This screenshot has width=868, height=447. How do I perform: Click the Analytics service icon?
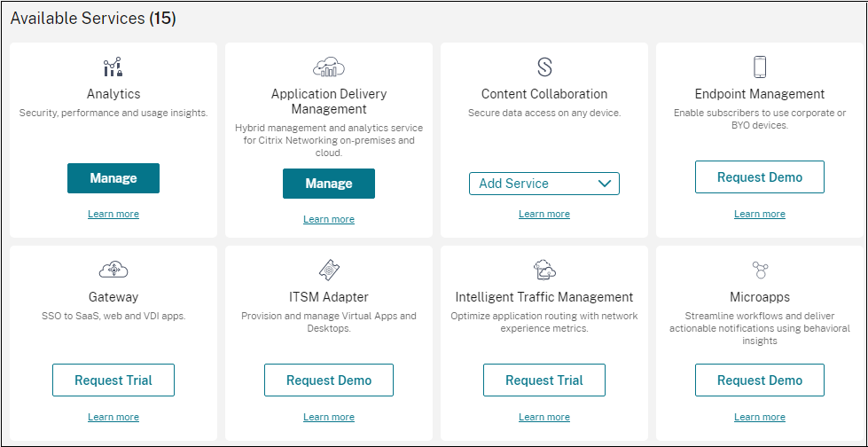point(113,67)
